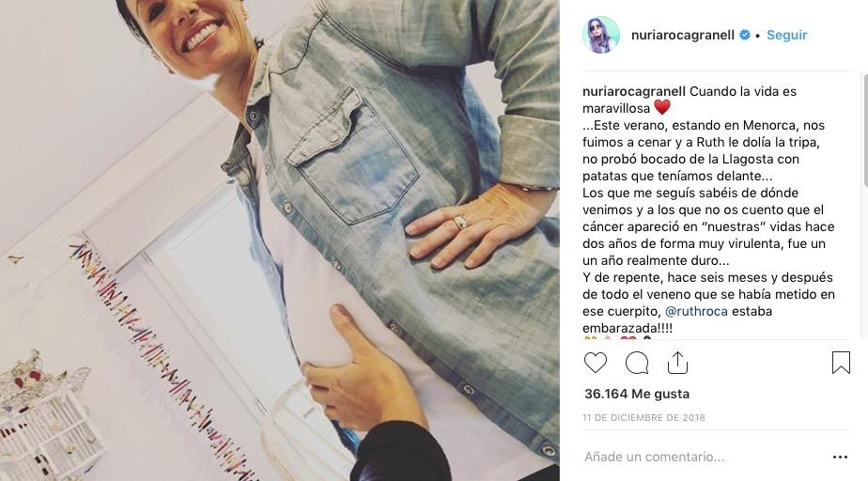868x481 pixels.
Task: Open the comment speech bubble icon
Action: click(637, 364)
